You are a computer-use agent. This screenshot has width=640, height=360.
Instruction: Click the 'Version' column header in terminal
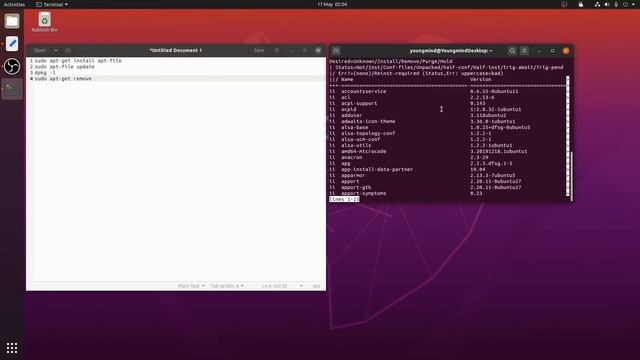(x=481, y=79)
